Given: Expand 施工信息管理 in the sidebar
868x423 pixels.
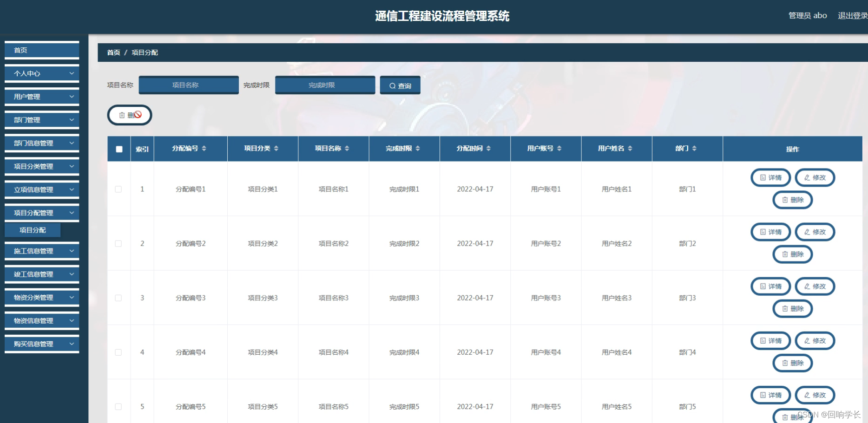Looking at the screenshot, I should coord(41,251).
